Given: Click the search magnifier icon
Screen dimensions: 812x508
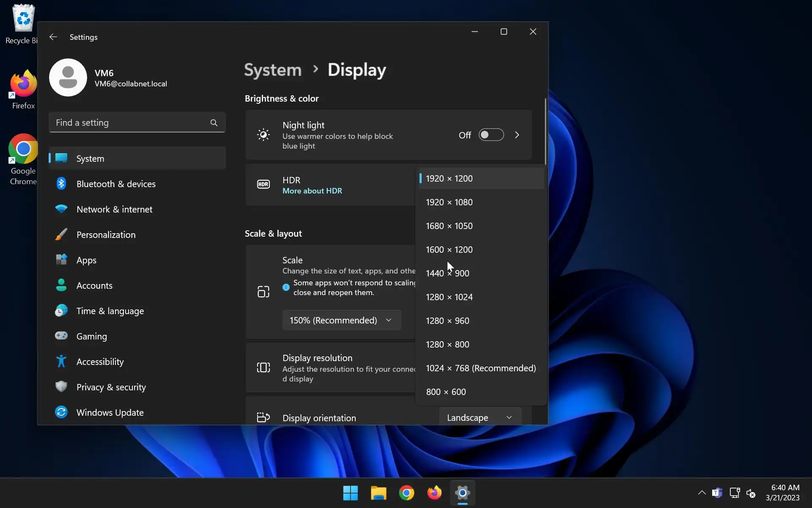Looking at the screenshot, I should (214, 123).
